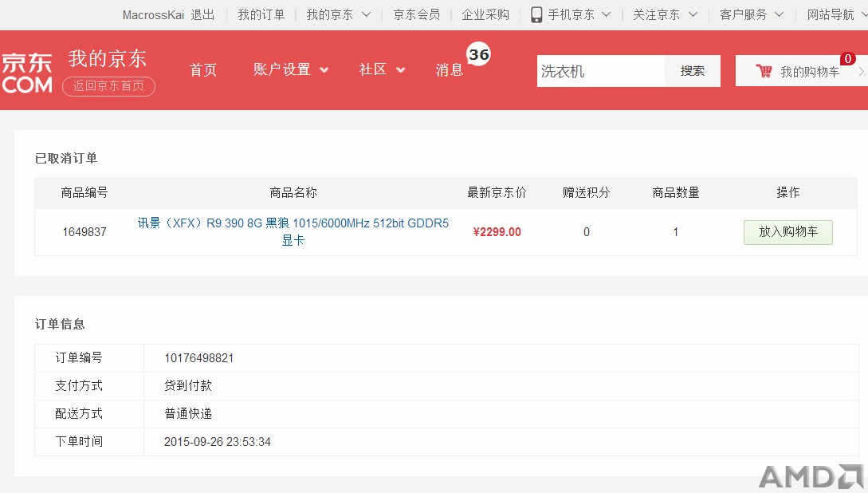
Task: Click the delivery method value 普通快递
Action: pos(188,414)
